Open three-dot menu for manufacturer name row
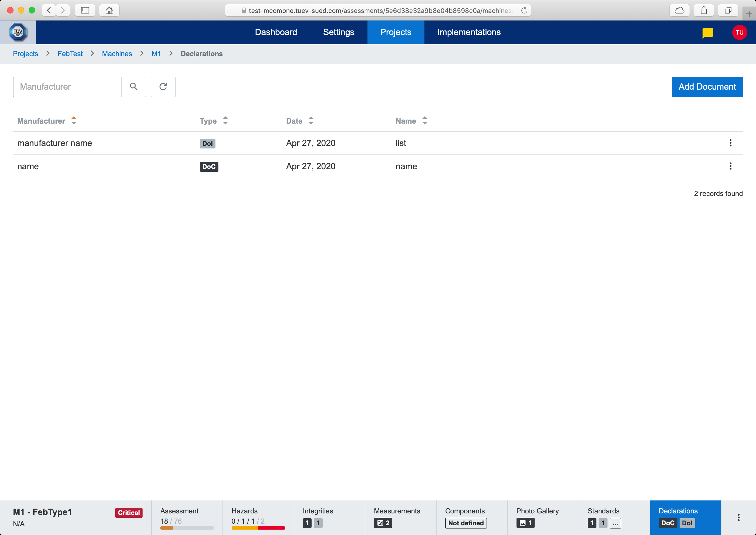Viewport: 756px width, 535px height. point(730,143)
